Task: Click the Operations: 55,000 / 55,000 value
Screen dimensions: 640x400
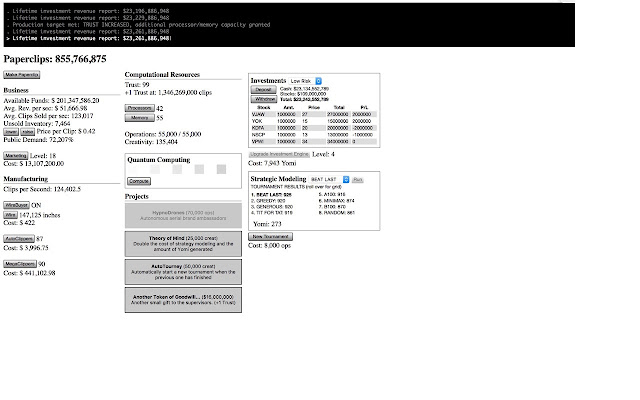Action: pyautogui.click(x=163, y=134)
